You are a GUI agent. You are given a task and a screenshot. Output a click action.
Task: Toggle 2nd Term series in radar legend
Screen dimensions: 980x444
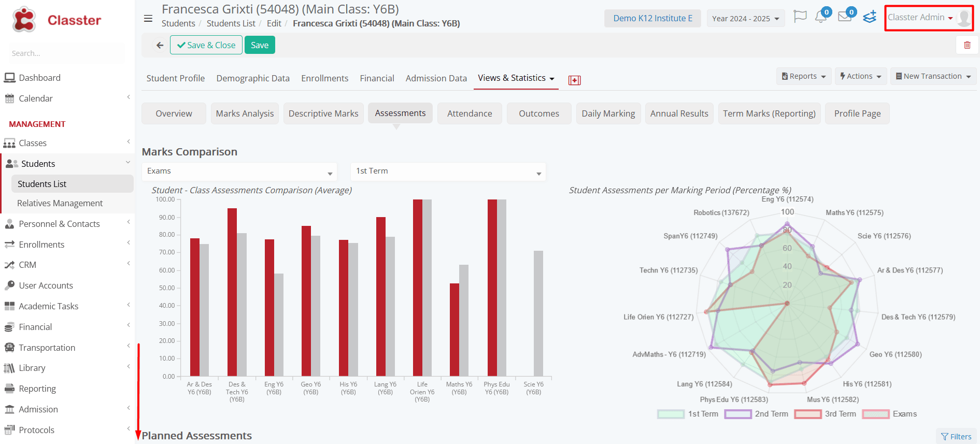(x=756, y=414)
